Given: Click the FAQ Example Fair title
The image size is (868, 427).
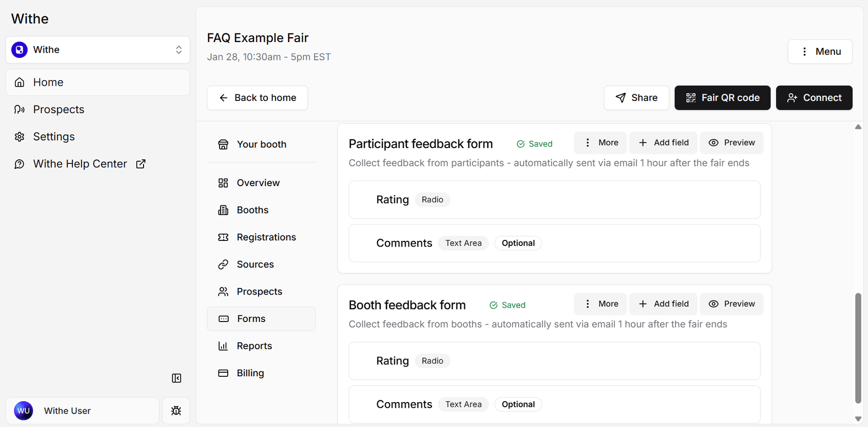Looking at the screenshot, I should (258, 38).
